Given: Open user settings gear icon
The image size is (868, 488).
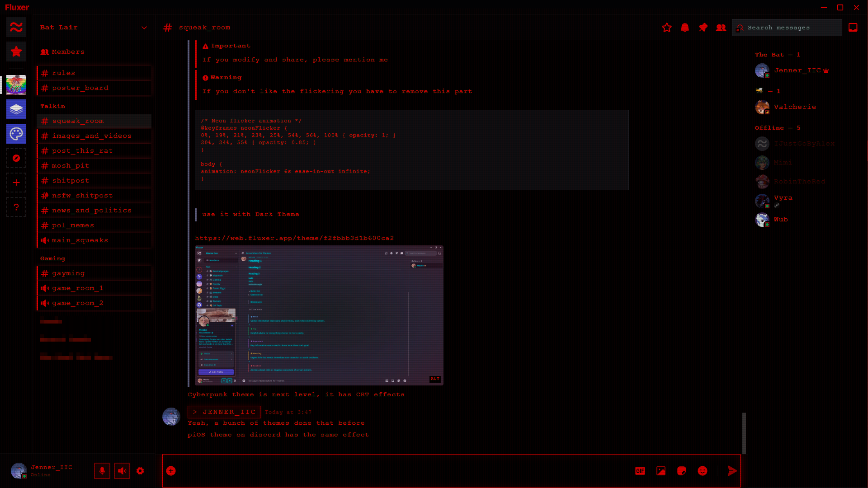Looking at the screenshot, I should (140, 471).
